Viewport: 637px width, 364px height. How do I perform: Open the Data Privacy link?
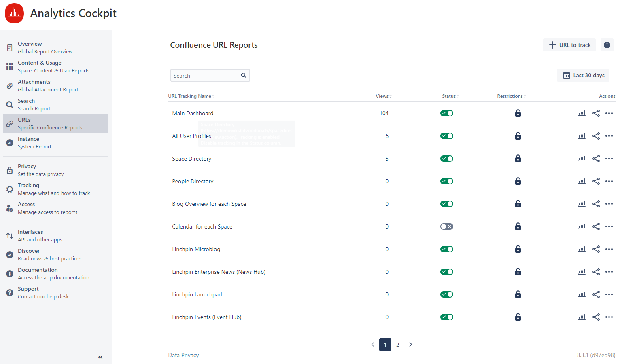pyautogui.click(x=183, y=355)
